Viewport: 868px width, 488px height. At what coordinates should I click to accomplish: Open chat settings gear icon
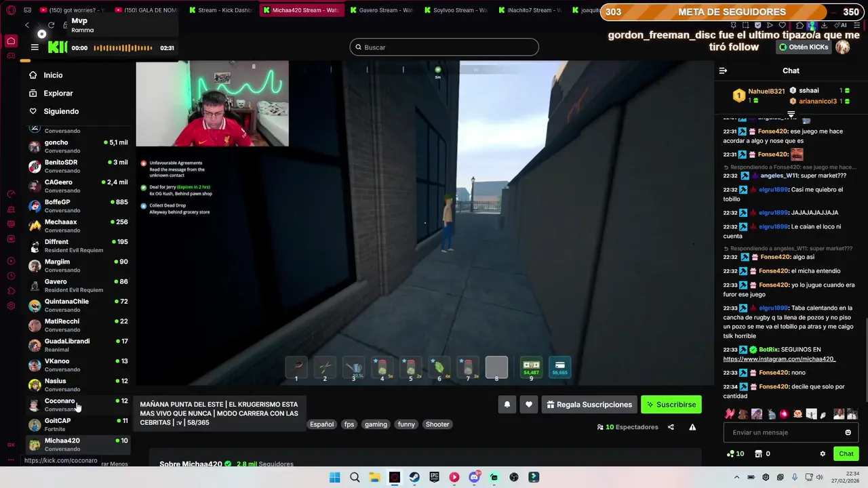823,454
